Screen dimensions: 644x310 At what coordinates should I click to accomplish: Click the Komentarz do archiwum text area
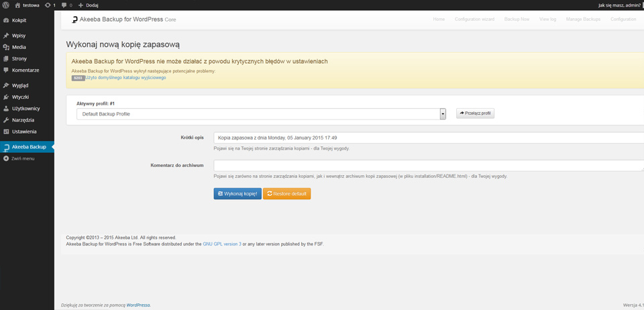coord(429,166)
